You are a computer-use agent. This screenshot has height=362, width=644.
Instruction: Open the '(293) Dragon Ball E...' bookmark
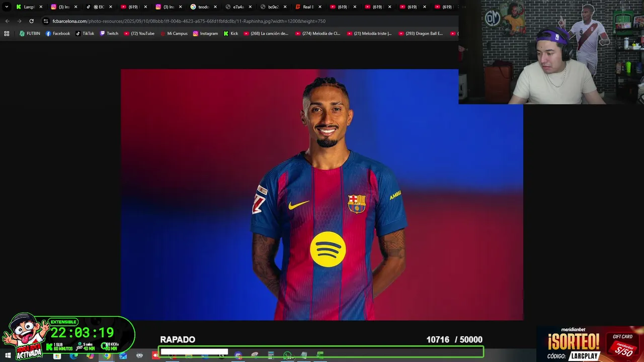click(421, 34)
